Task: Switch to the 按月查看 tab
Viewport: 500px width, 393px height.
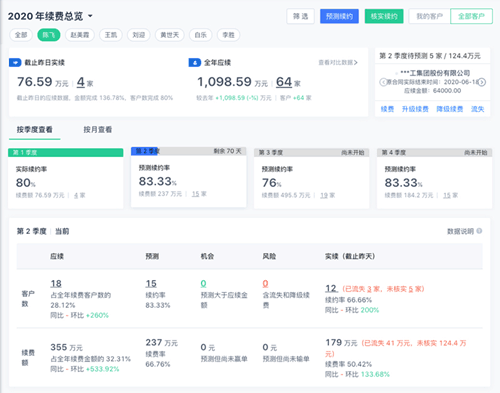Action: tap(98, 130)
